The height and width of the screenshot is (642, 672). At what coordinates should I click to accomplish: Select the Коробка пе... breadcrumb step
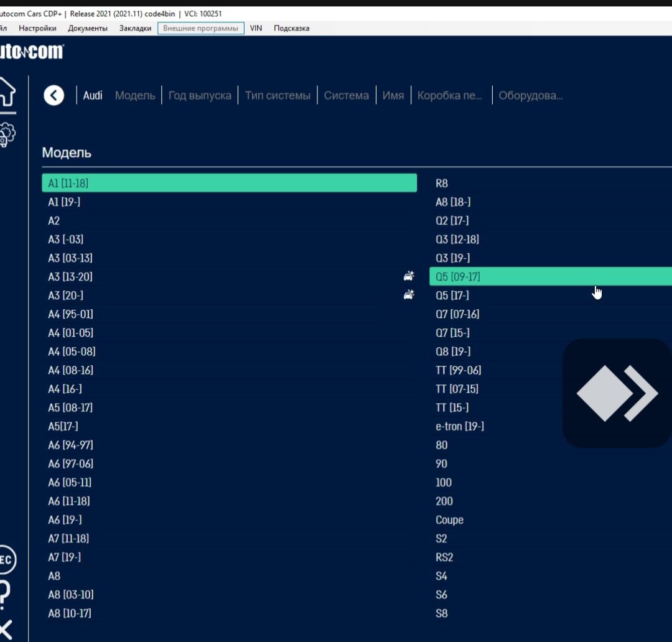[x=450, y=95]
